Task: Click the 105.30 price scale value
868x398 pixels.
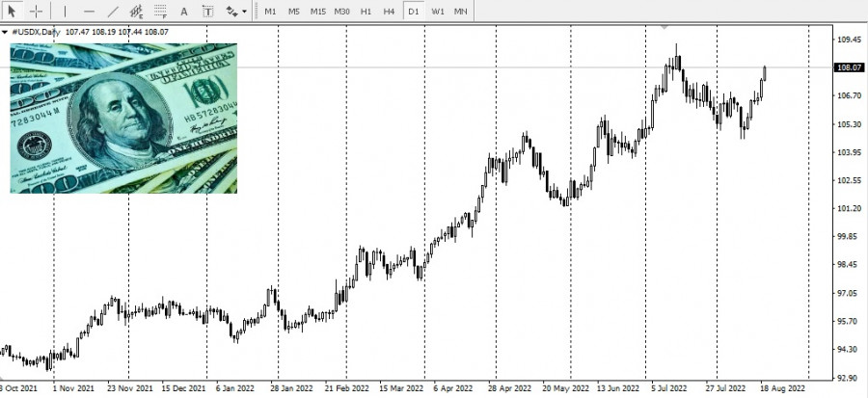Action: click(x=849, y=123)
